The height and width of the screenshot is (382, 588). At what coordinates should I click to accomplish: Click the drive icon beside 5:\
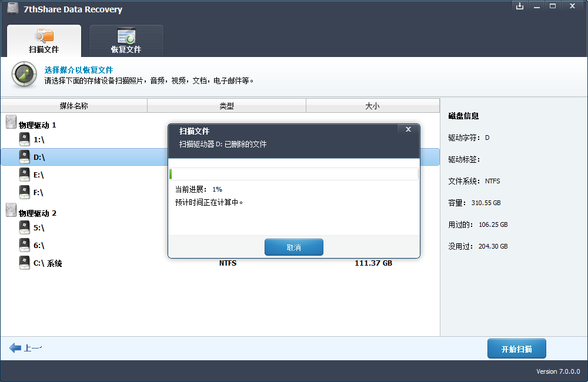tap(24, 227)
